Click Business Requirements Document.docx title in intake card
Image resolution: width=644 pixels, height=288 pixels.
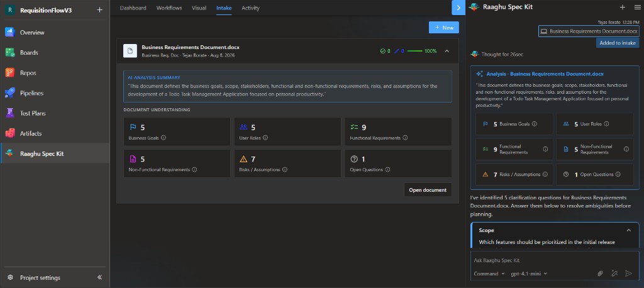tap(191, 47)
